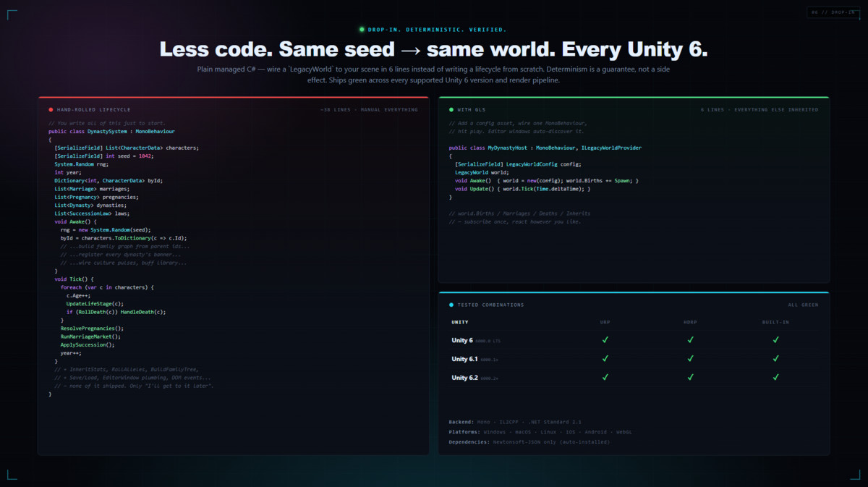Click the red dot beside Hand-Rolled Lifecycle
Screen dimensions: 868x487
tap(51, 110)
